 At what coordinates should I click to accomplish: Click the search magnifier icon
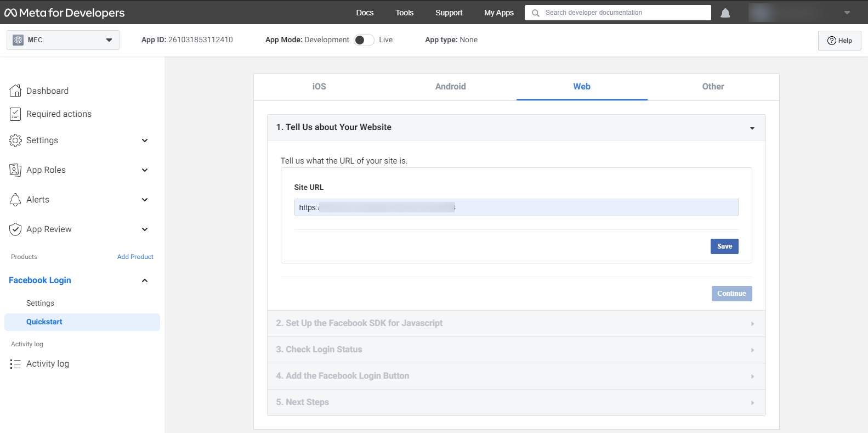point(536,13)
